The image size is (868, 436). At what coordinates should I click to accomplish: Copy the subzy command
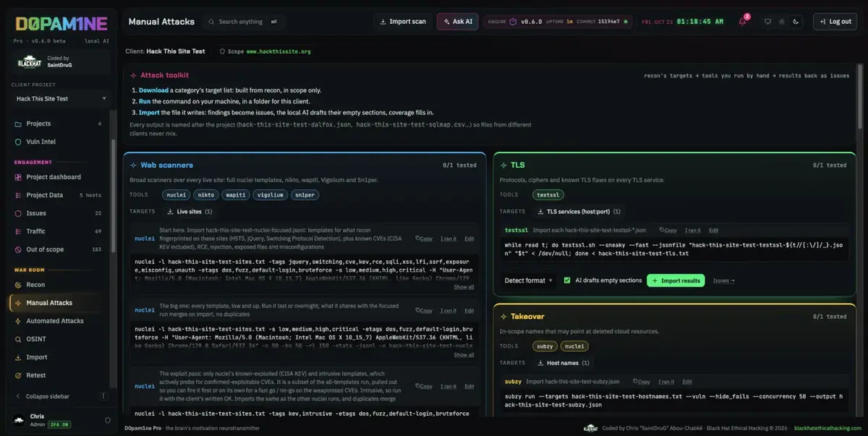pos(642,382)
